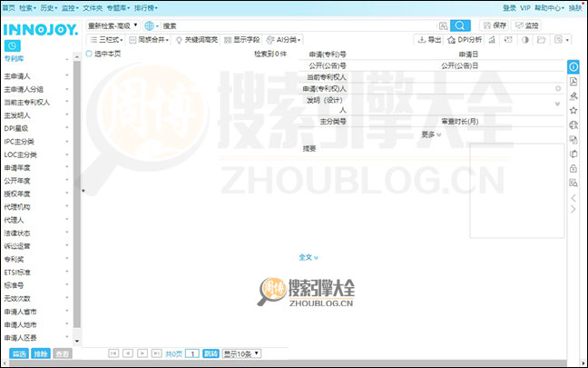Open the document export dropdown in toolbar
Screen dimensions: 588x368
pos(562,39)
